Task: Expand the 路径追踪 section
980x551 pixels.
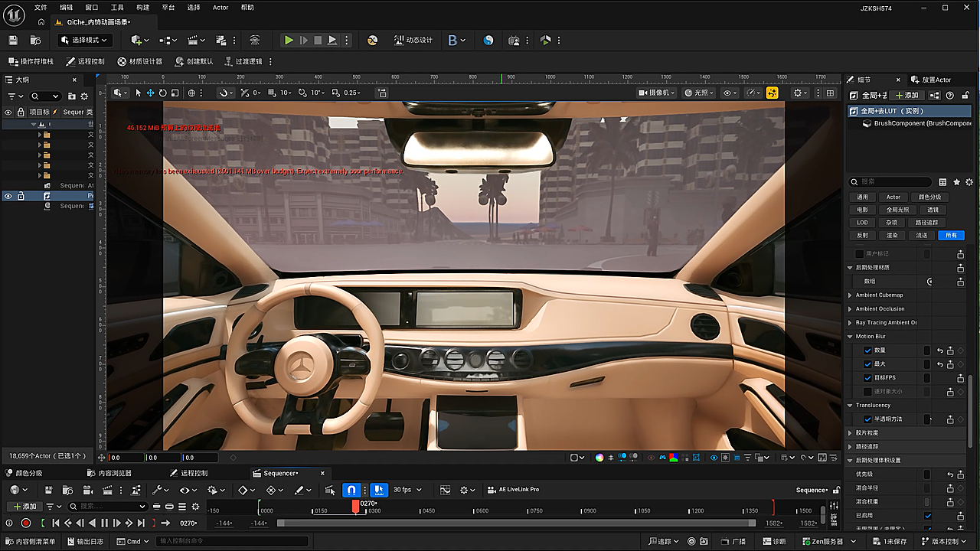Action: 850,447
